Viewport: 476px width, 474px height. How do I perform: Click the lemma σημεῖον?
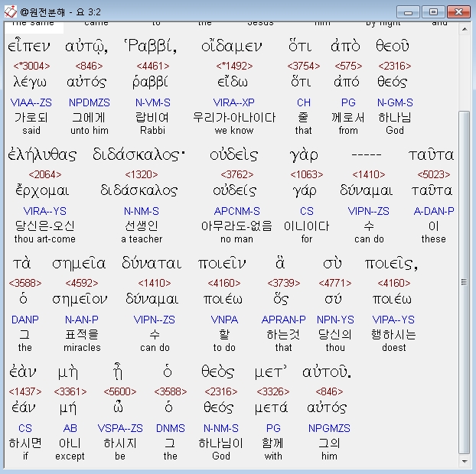tap(80, 300)
